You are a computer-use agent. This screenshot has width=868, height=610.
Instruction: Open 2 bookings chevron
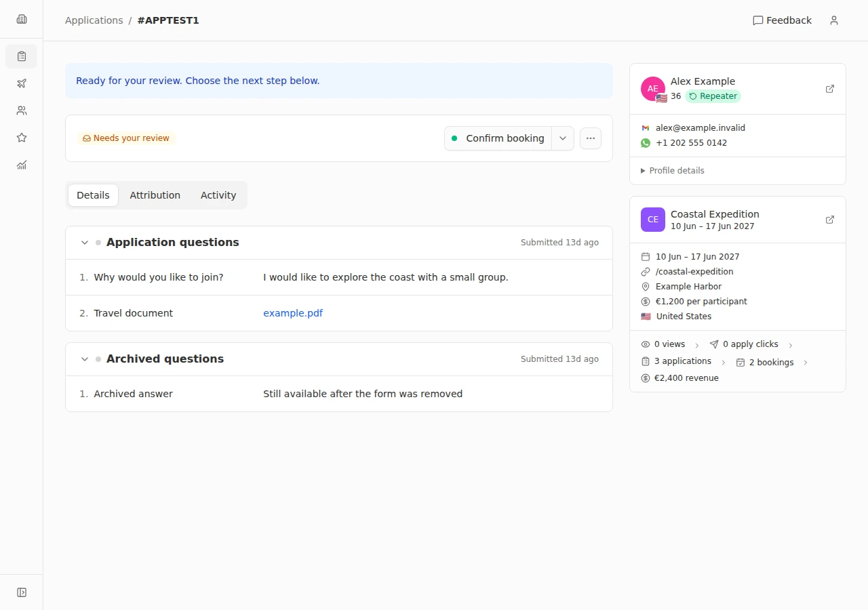point(806,363)
